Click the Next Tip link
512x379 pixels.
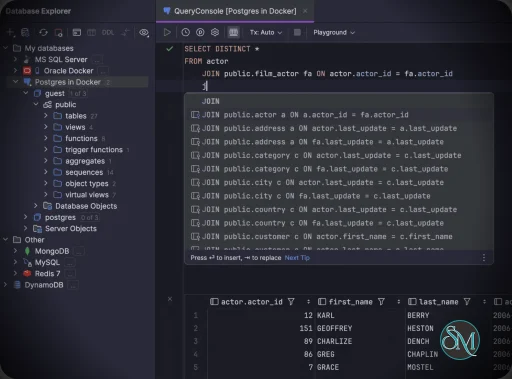coord(297,258)
